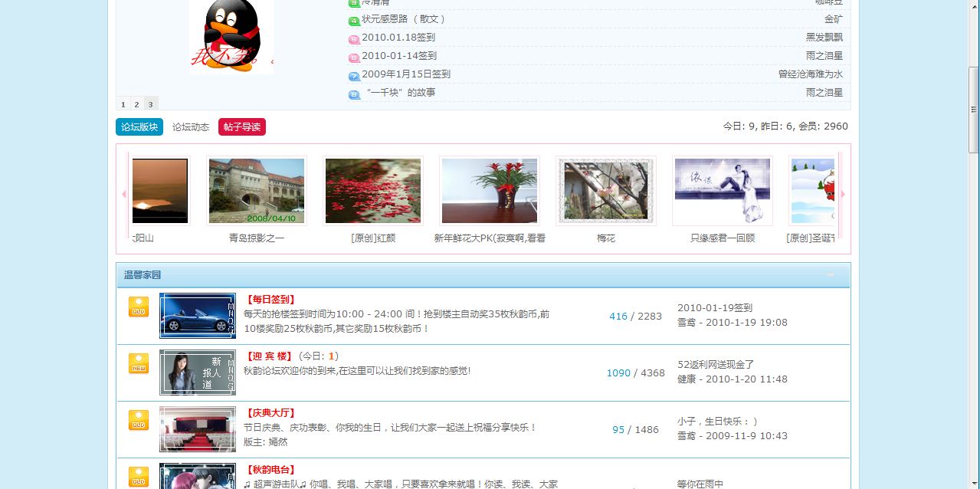Viewport: 980px width, 489px height.
Task: Open the sunset 阳山 thumbnail
Action: (x=160, y=191)
